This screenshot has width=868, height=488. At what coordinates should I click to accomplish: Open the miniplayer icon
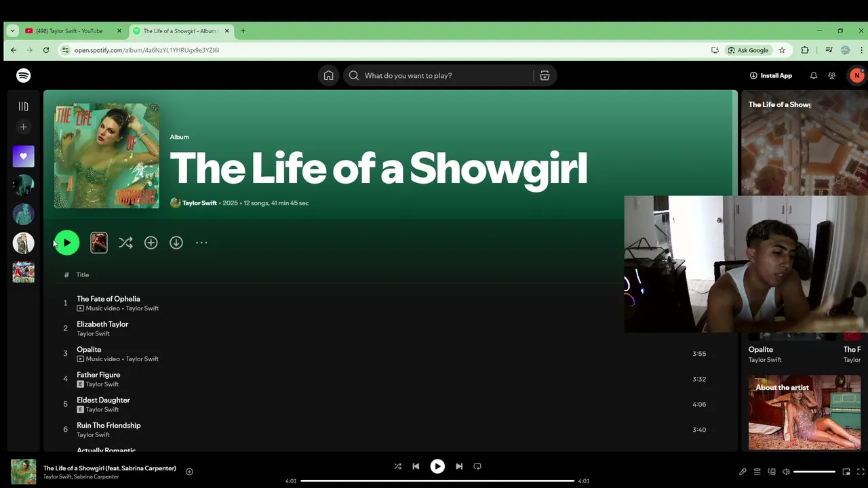coord(846,472)
